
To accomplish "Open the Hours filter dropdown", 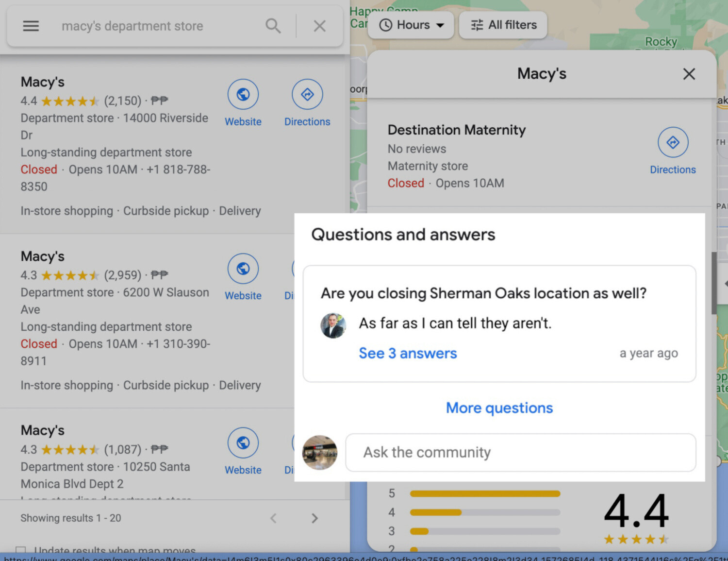I will pyautogui.click(x=411, y=25).
